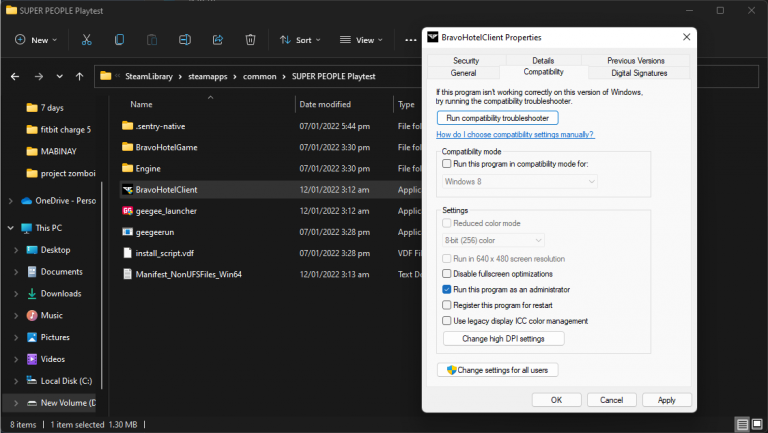The height and width of the screenshot is (433, 768).
Task: Expand the OneDrive tree node
Action: coord(11,201)
